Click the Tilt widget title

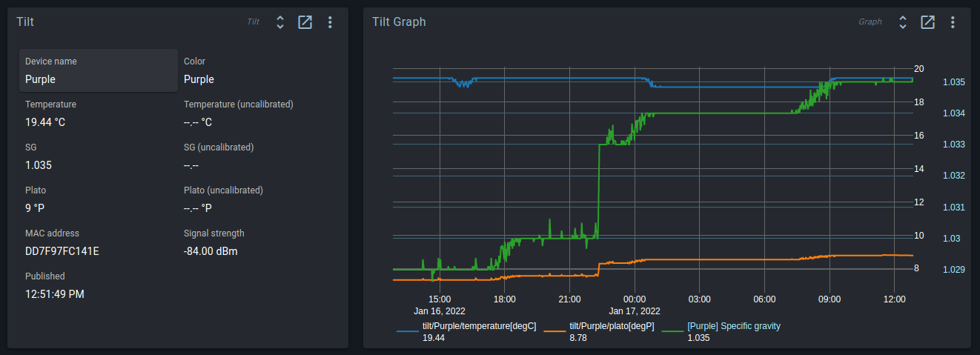pos(25,22)
